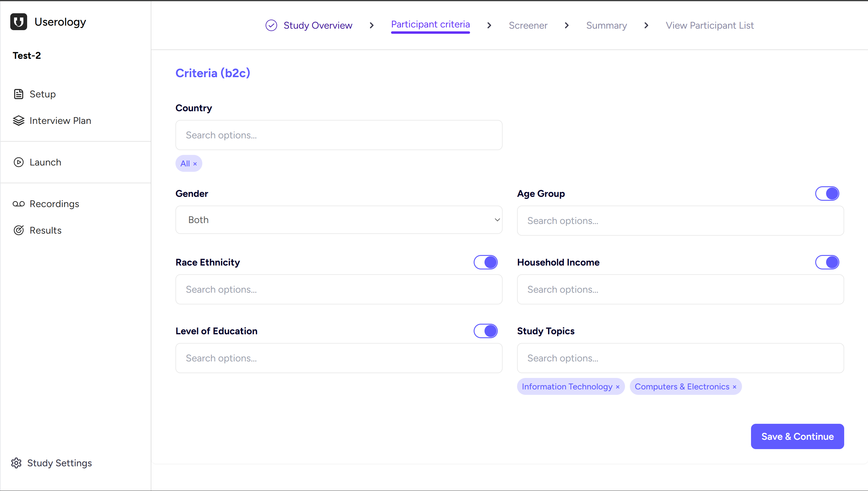Screen dimensions: 868x491
Task: Turn off the Race Ethnicity toggle
Action: [485, 262]
